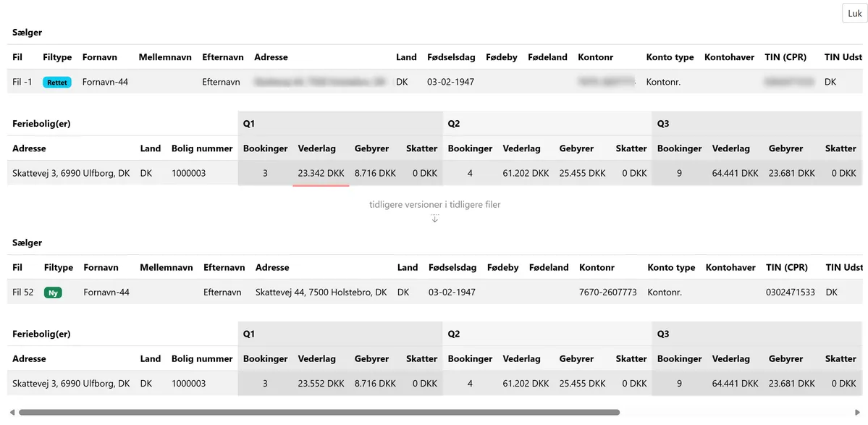Click the top table's Kontonr column header
The height and width of the screenshot is (425, 868).
point(596,57)
